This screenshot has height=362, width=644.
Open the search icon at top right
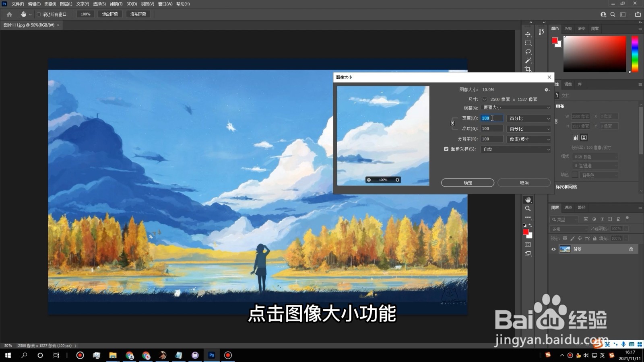(613, 14)
